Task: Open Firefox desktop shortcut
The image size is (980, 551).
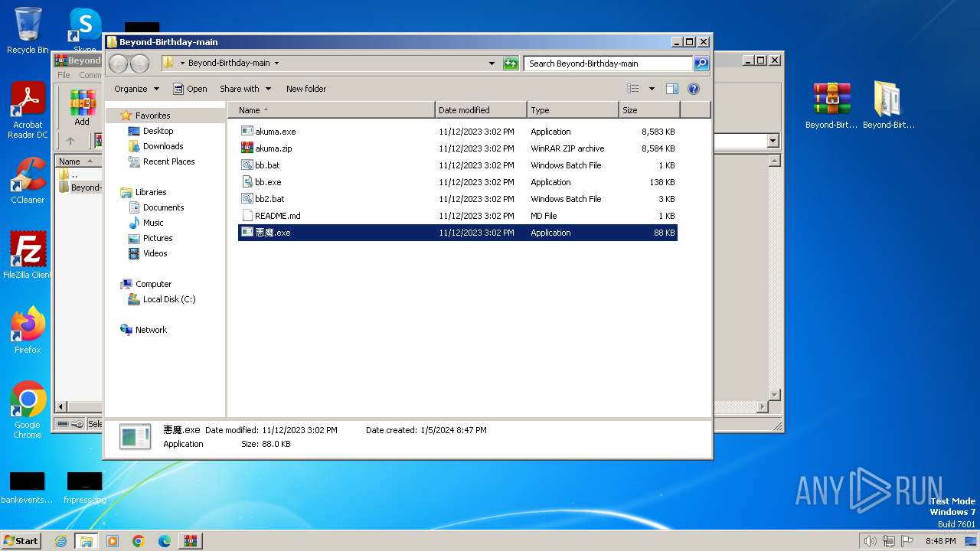Action: click(x=28, y=330)
